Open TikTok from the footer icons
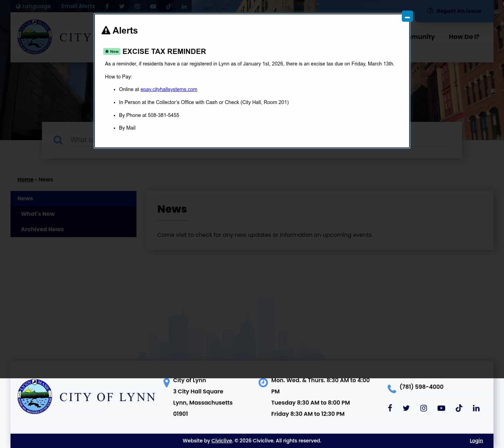This screenshot has height=448, width=504. click(459, 408)
